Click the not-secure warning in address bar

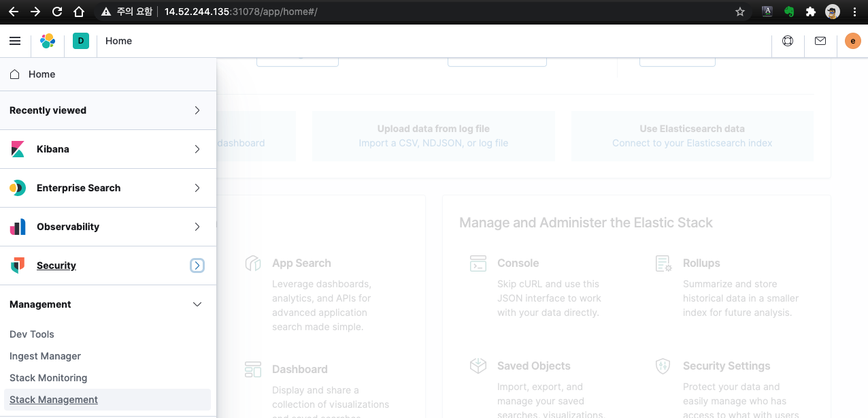127,12
